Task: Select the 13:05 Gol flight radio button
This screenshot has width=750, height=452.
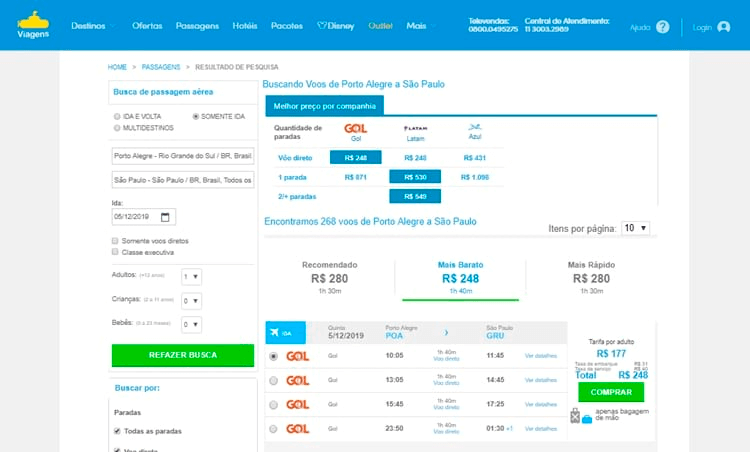Action: [273, 381]
